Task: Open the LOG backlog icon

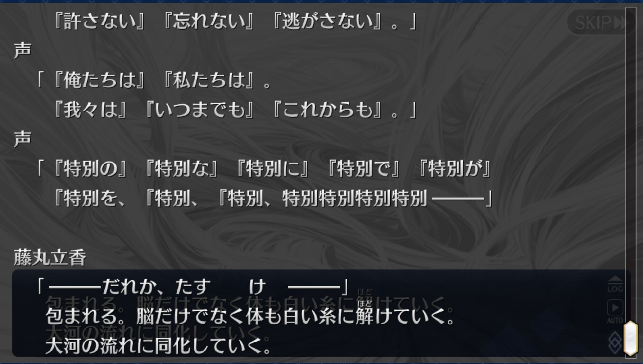Action: 615,284
